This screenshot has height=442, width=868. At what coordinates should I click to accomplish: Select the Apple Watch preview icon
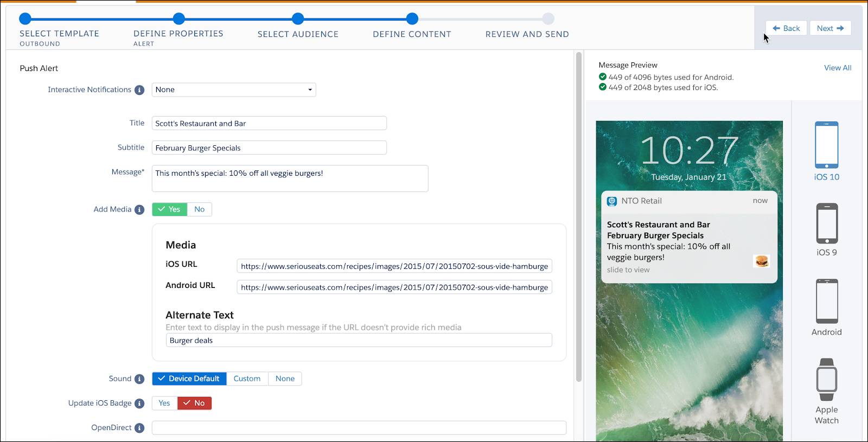[826, 380]
